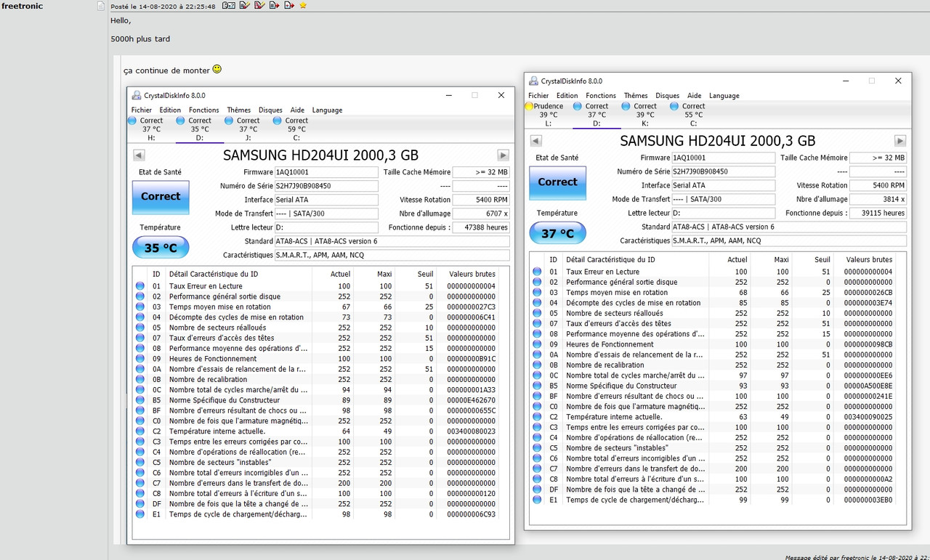Click the 47388 heures power-on hours field
Image resolution: width=930 pixels, height=560 pixels.
click(x=480, y=227)
